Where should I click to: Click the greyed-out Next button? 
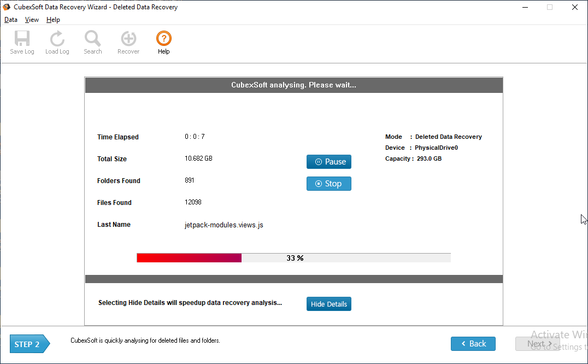click(x=537, y=344)
